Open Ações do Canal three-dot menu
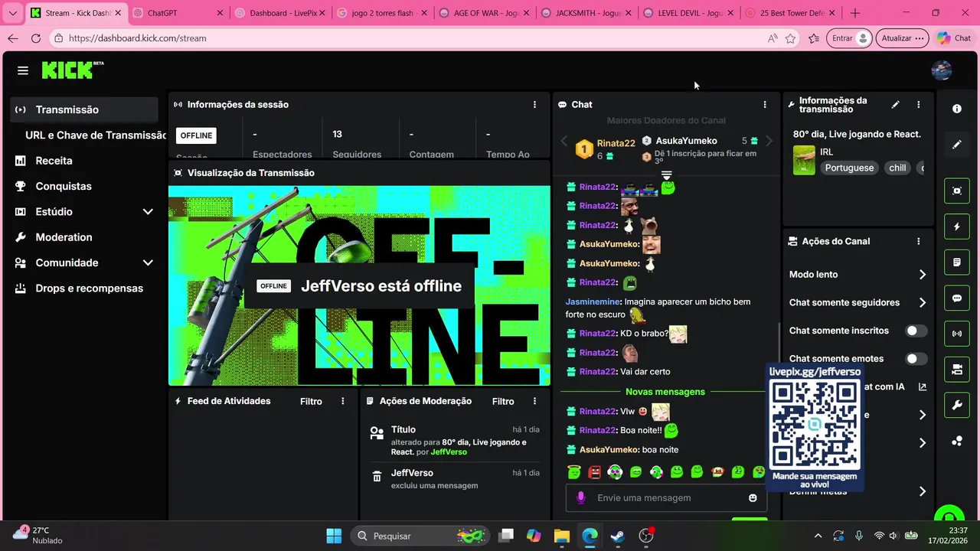 tap(918, 241)
